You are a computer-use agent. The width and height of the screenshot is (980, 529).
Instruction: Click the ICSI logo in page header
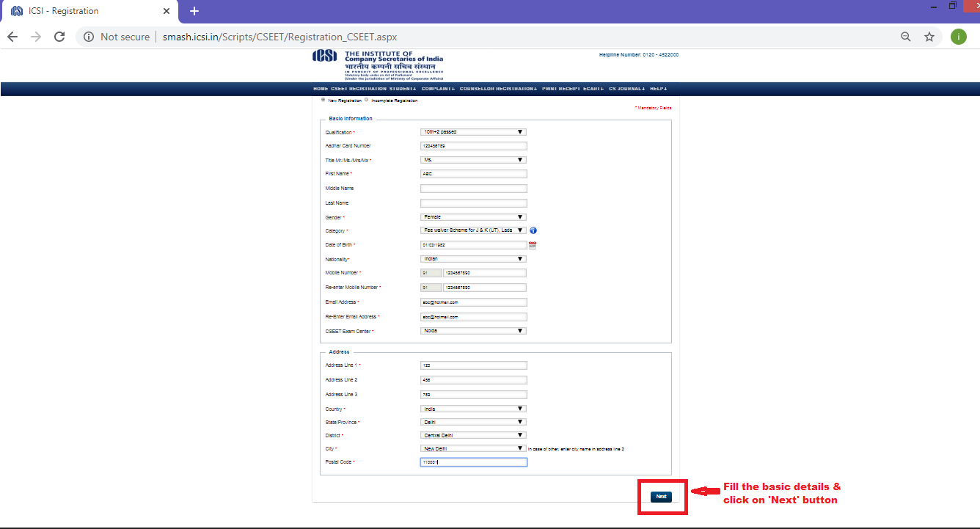coord(324,56)
